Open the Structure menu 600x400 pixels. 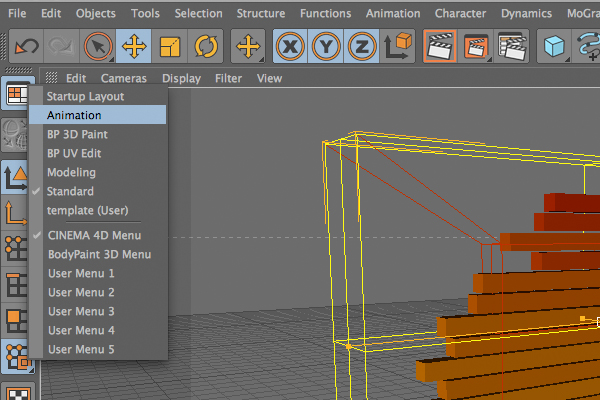261,13
